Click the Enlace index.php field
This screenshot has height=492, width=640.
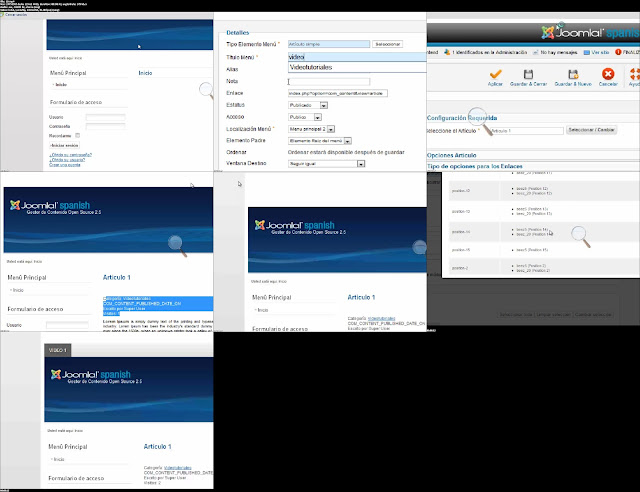[x=338, y=94]
